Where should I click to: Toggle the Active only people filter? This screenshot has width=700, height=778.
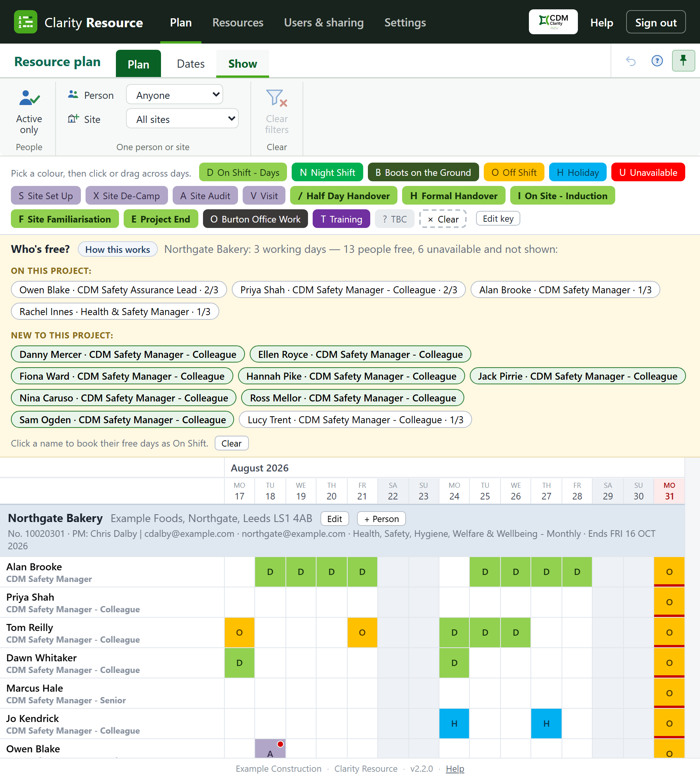[x=29, y=113]
